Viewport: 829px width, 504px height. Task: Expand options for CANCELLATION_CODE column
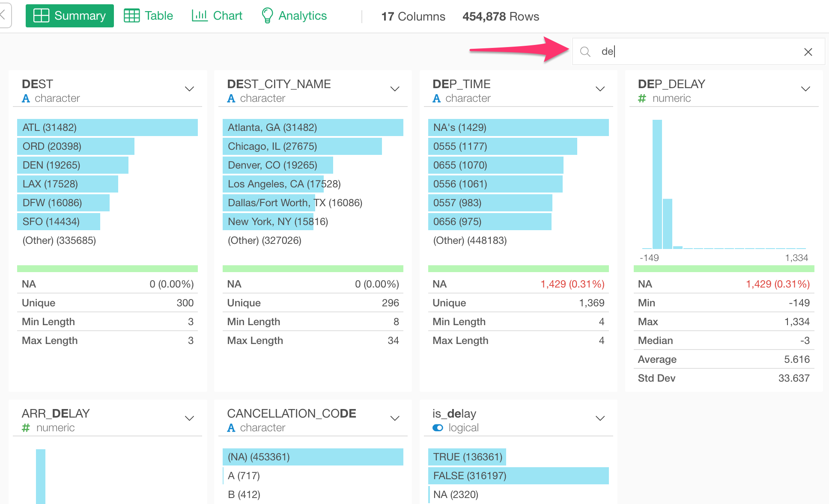(x=395, y=418)
